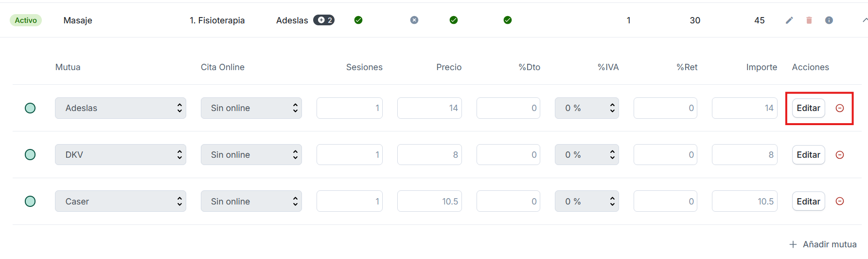
Task: Toggle the green circle in Adeslas row
Action: [30, 108]
